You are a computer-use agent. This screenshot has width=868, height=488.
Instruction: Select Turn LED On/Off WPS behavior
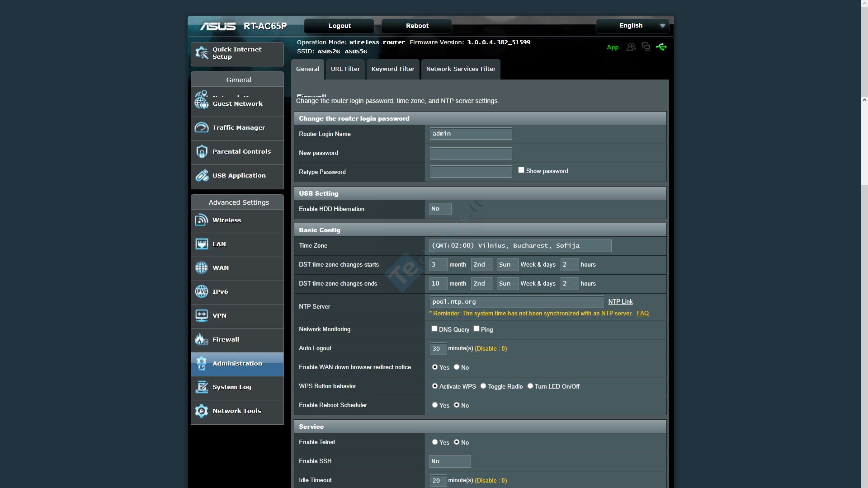click(530, 386)
